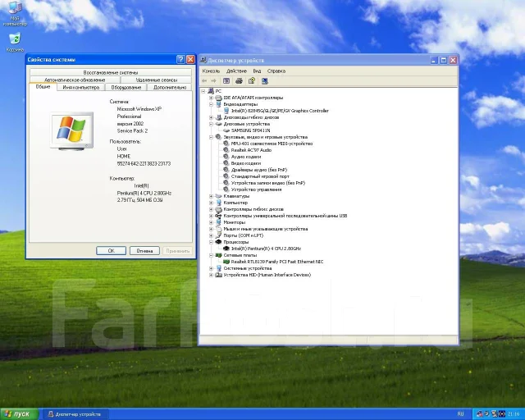The height and width of the screenshot is (420, 525).
Task: Select Realtek AC'97 Audio device
Action: point(251,150)
